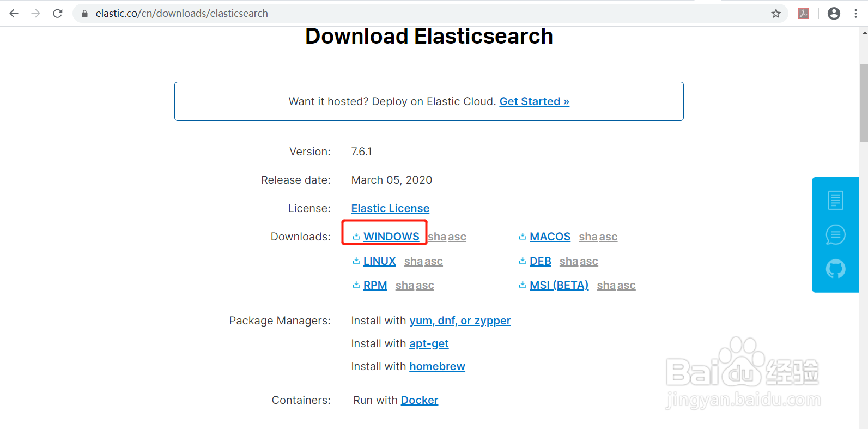Image resolution: width=868 pixels, height=429 pixels.
Task: Open the Docker container instructions
Action: [x=419, y=400]
